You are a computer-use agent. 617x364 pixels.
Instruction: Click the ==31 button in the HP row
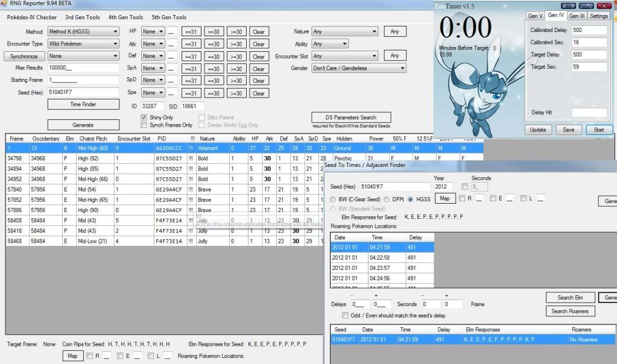tap(191, 31)
